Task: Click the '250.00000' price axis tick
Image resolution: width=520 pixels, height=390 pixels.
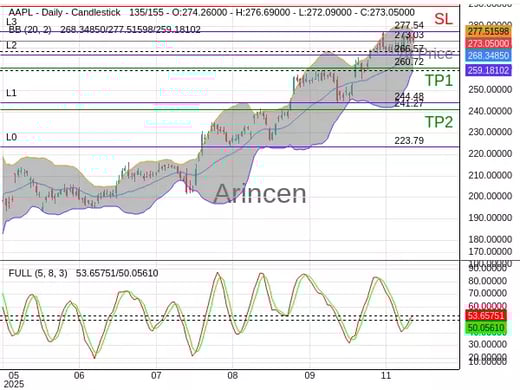Action: tap(490, 90)
